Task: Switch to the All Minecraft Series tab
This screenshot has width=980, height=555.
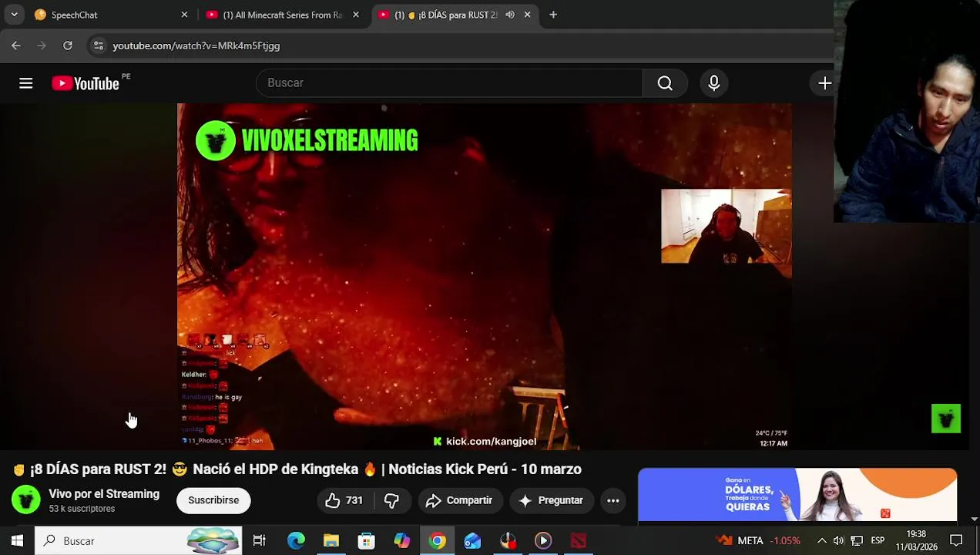Action: click(282, 15)
